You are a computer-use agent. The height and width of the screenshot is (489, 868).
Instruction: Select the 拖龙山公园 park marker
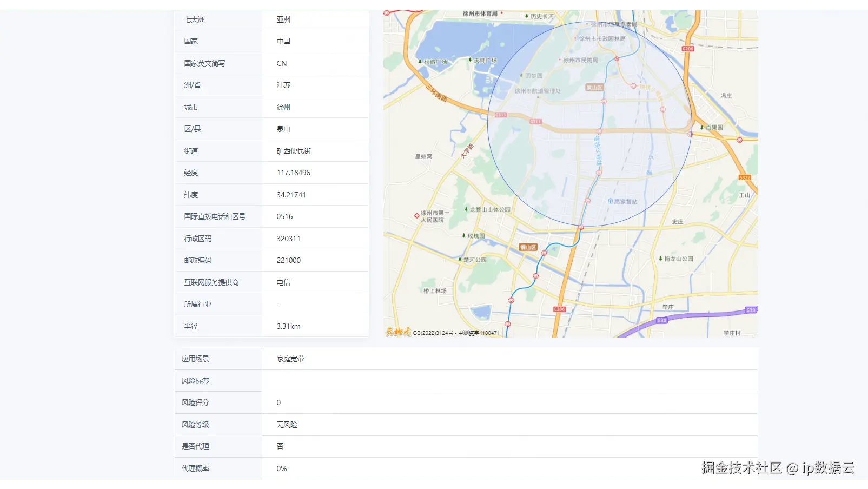click(660, 259)
